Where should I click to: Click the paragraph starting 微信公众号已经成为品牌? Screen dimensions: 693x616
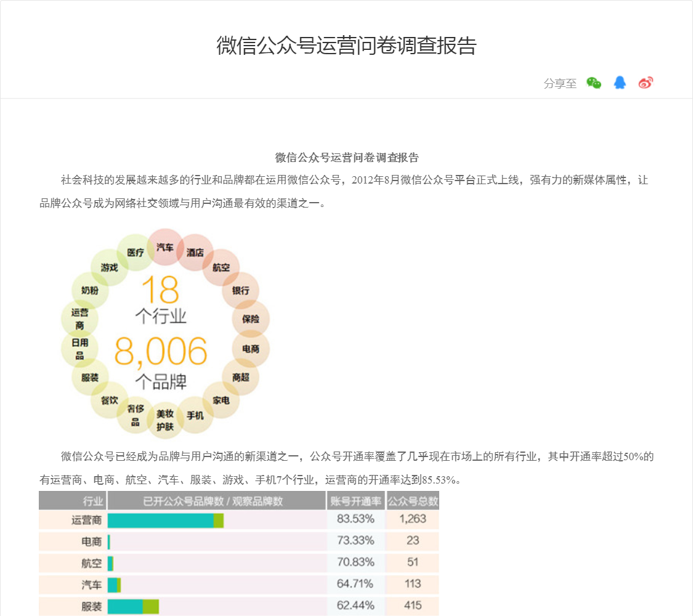pos(346,468)
